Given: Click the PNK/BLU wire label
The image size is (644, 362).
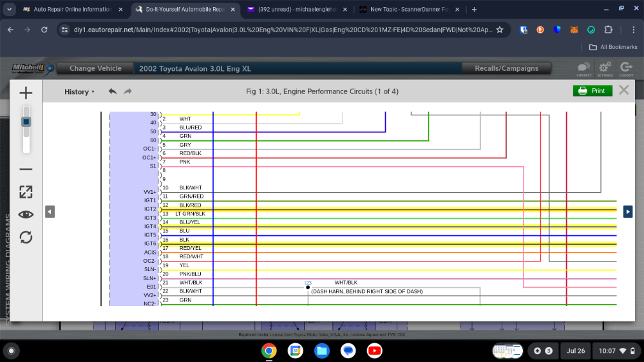Looking at the screenshot, I should pyautogui.click(x=190, y=274).
